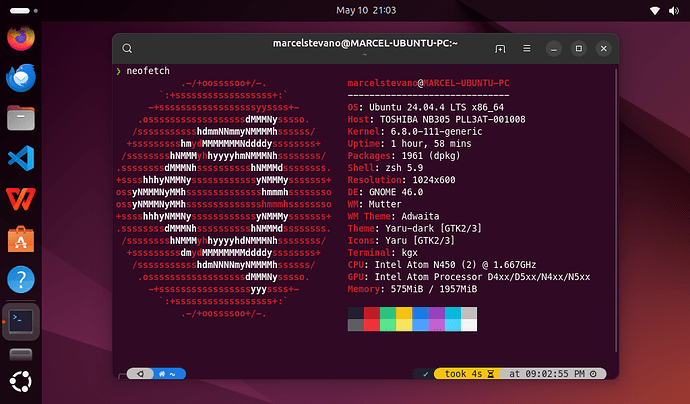This screenshot has width=690, height=404.
Task: Click the terminal search icon
Action: [x=127, y=48]
